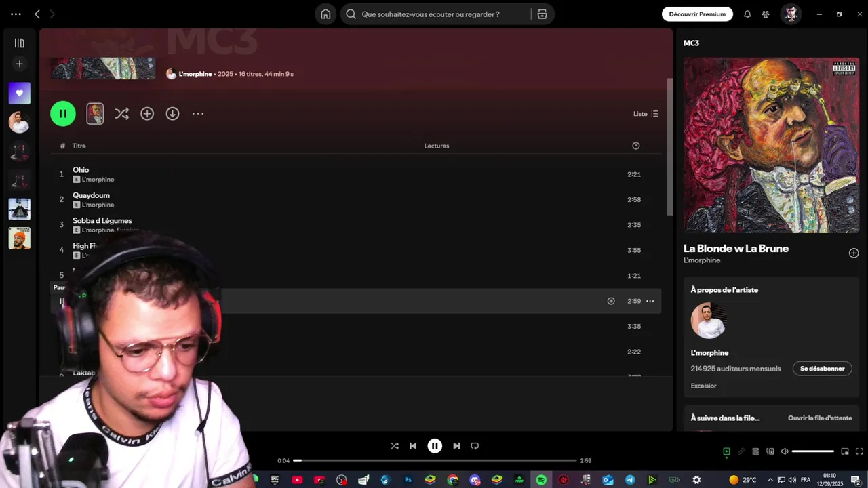The image size is (868, 488).
Task: Create a new playlist with the plus icon
Action: (x=20, y=64)
